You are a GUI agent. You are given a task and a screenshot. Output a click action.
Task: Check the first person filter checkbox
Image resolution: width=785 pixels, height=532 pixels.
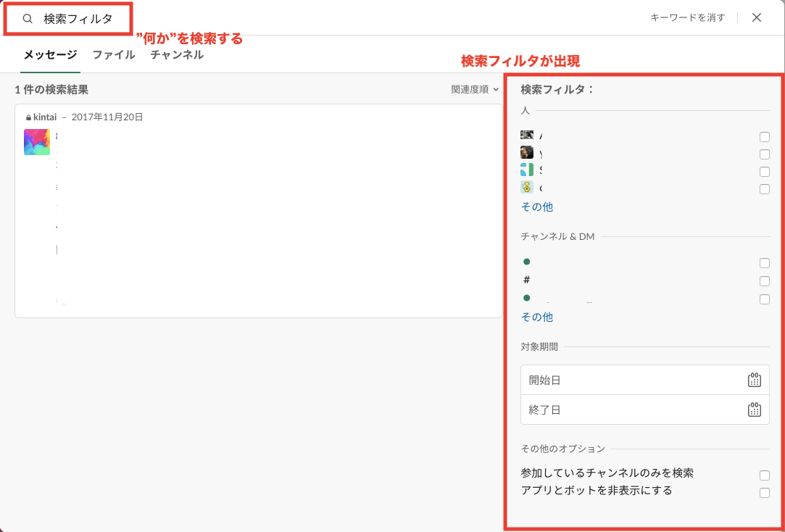coord(764,137)
